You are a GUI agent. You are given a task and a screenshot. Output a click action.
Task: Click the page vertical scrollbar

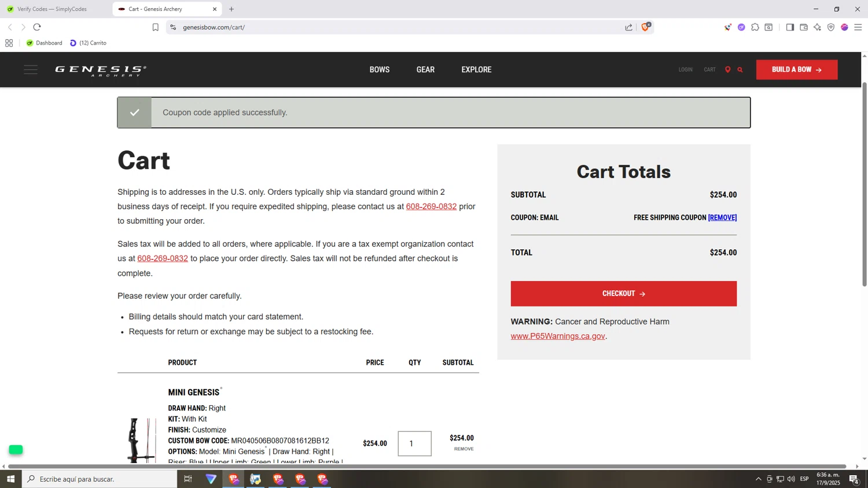pos(865,185)
